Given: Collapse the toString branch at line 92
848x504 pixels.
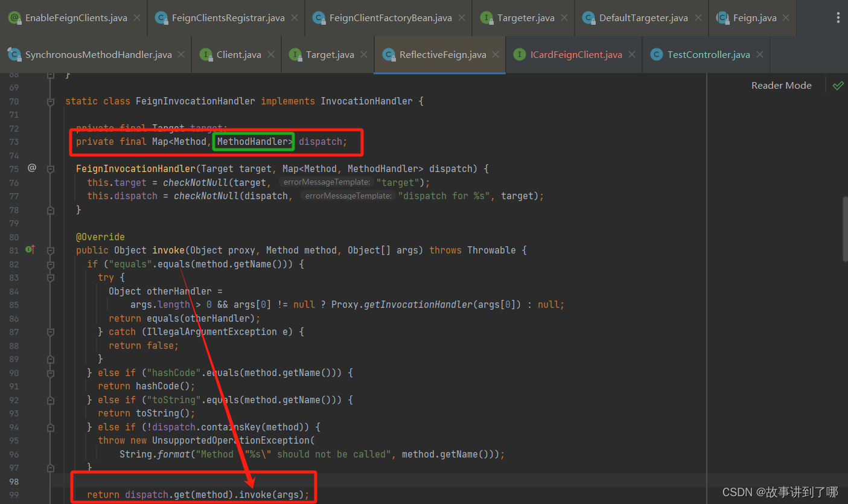Looking at the screenshot, I should [51, 400].
